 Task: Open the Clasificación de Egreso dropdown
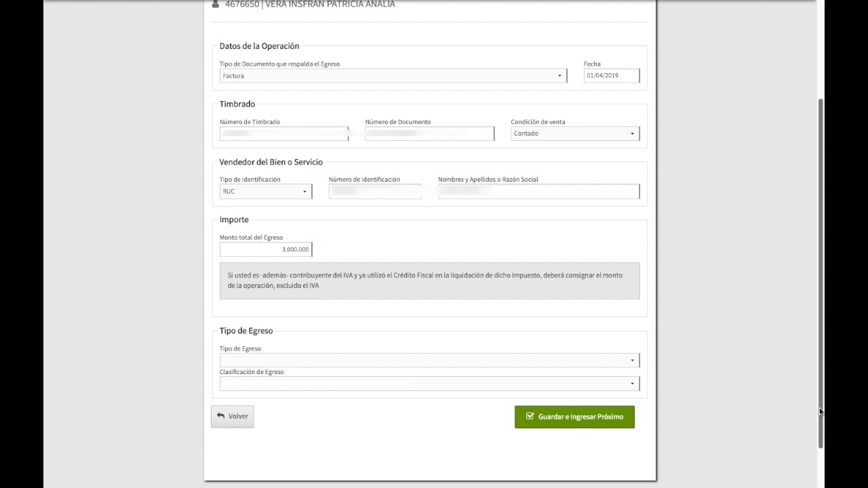click(429, 384)
